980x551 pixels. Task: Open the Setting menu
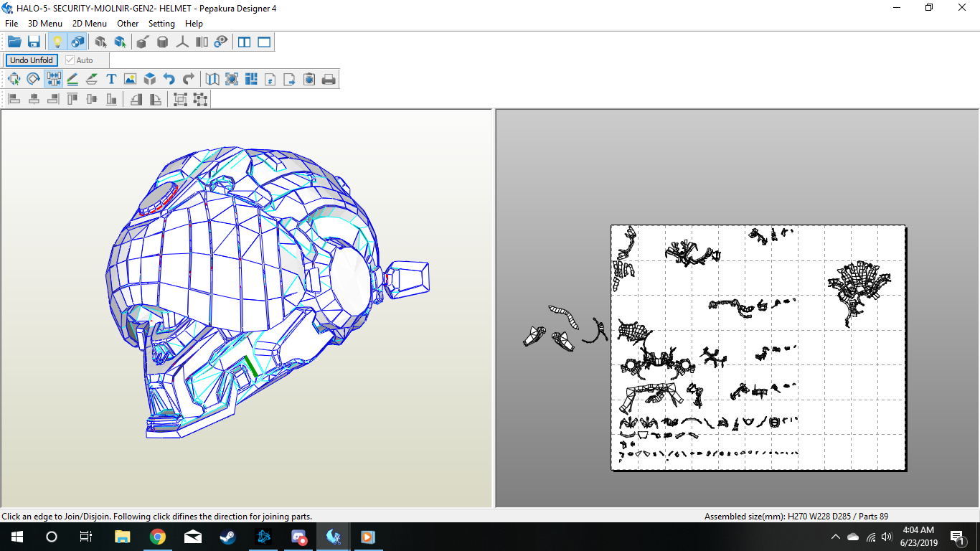(x=161, y=24)
